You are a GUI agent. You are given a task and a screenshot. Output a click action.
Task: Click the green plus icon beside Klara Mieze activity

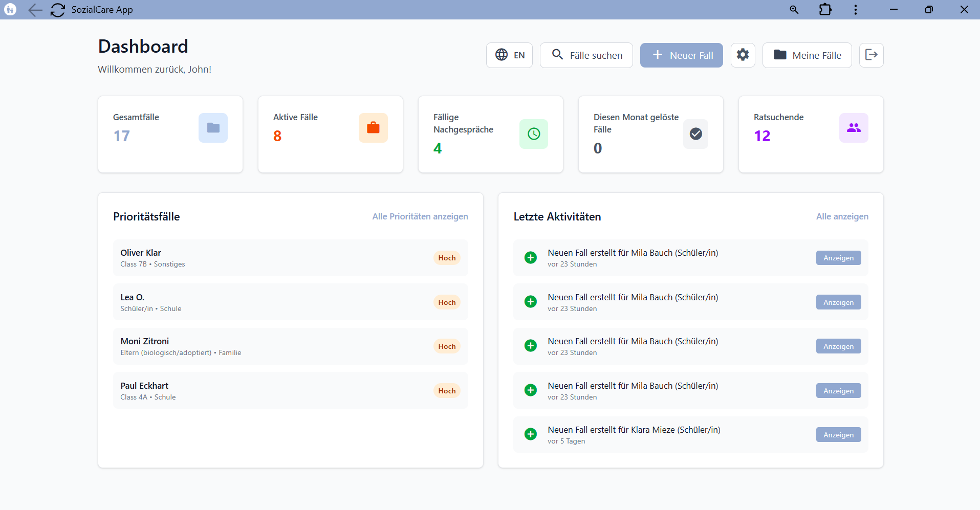531,434
